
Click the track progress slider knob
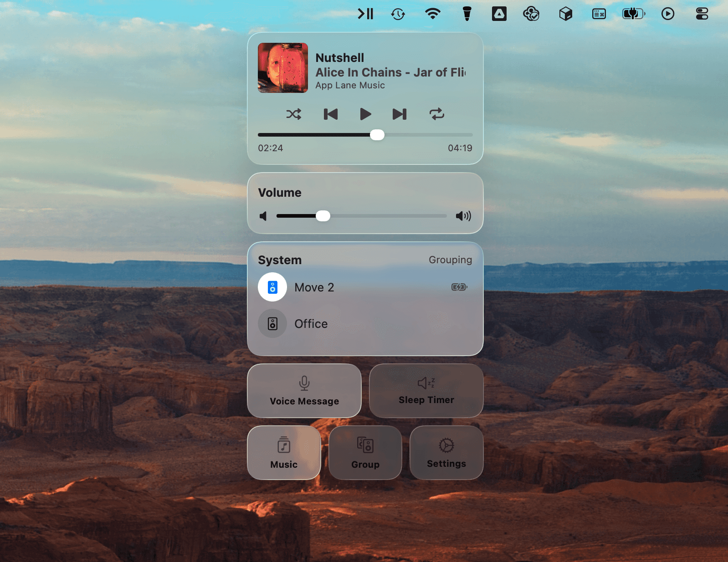pyautogui.click(x=377, y=135)
